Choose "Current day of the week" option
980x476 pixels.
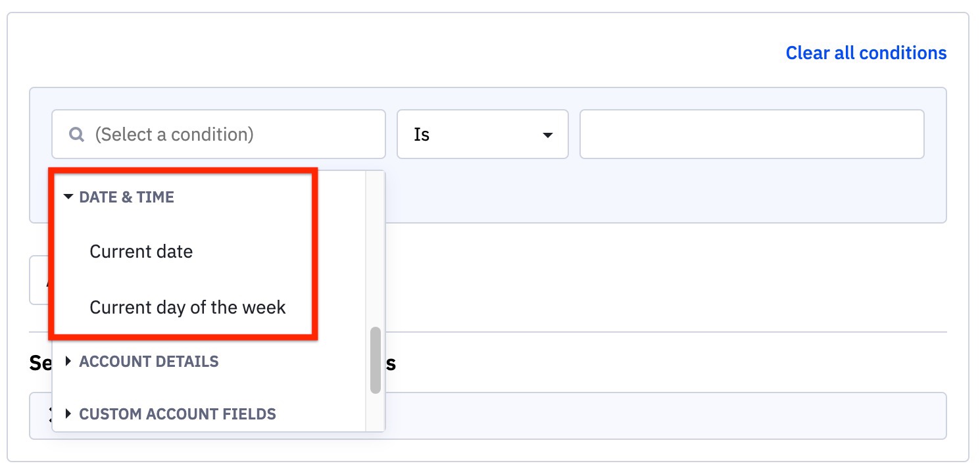tap(187, 308)
